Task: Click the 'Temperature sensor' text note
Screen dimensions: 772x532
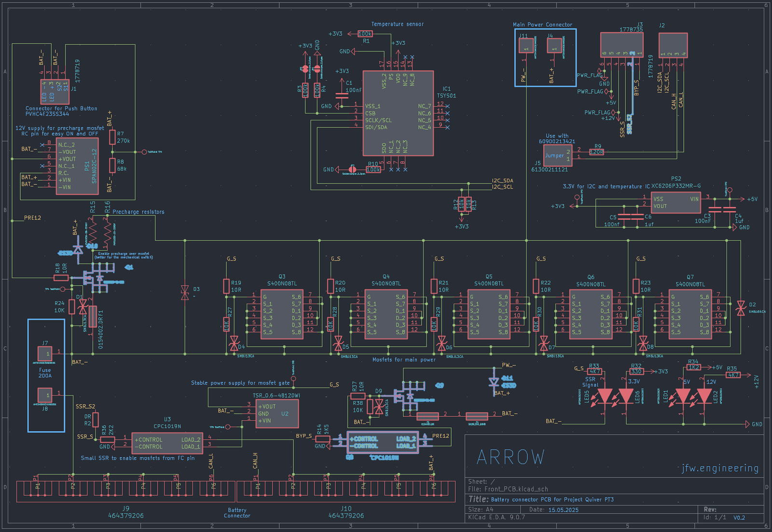Action: coord(398,24)
